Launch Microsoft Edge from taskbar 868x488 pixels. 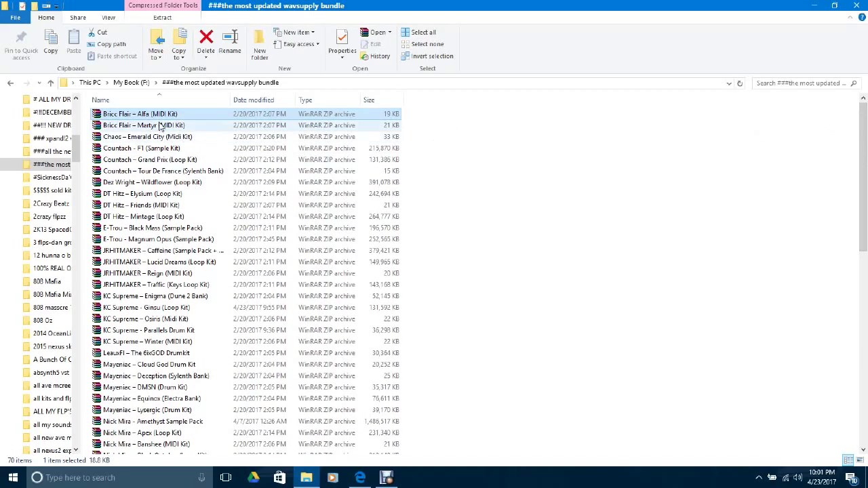(360, 478)
